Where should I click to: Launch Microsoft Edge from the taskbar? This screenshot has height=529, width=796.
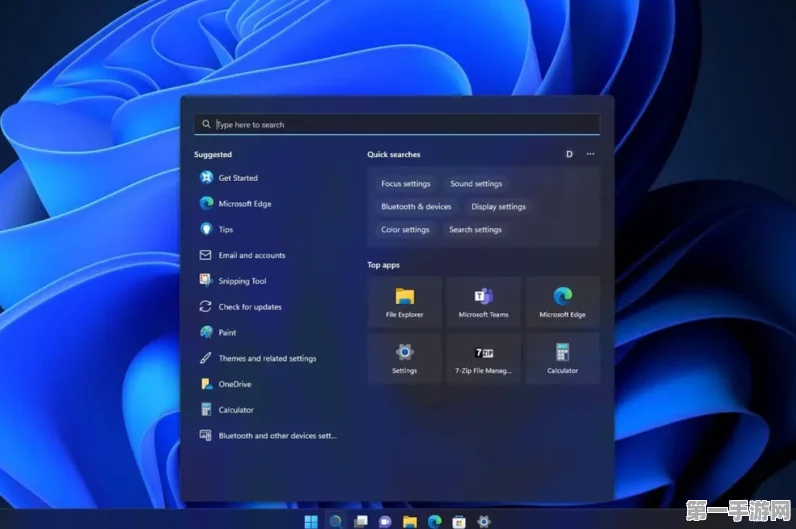pyautogui.click(x=435, y=521)
